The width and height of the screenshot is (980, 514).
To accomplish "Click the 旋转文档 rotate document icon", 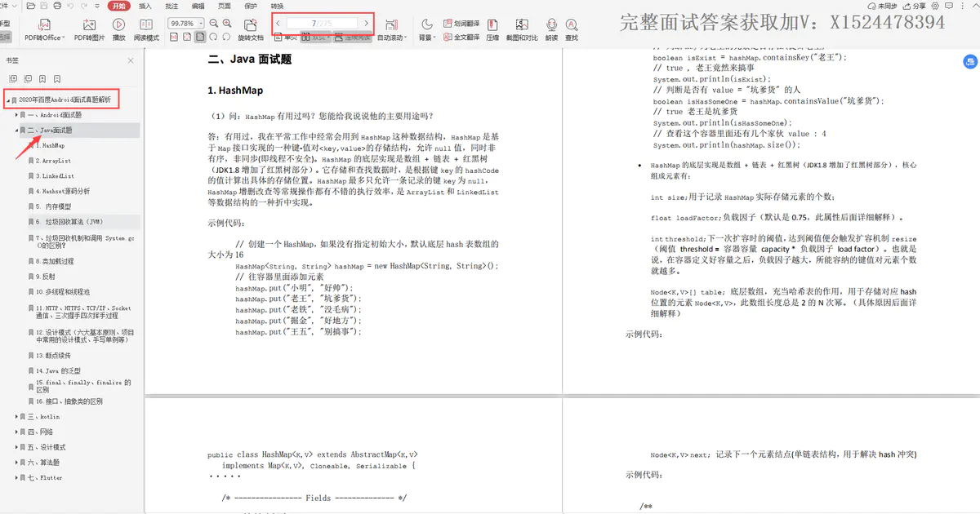I will (250, 25).
